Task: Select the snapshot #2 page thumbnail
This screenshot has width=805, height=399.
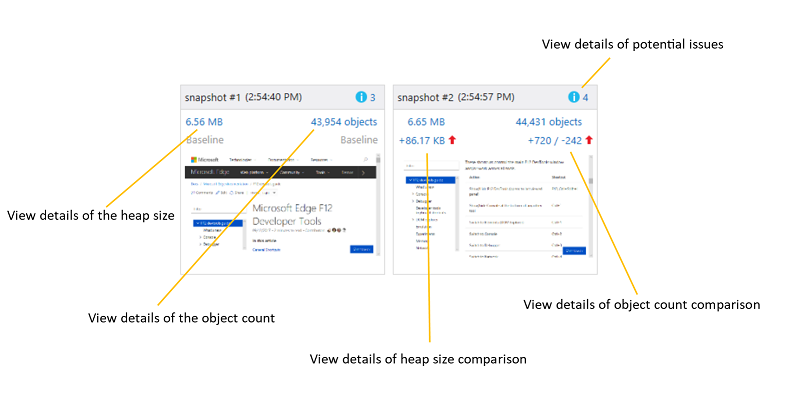Action: coord(496,206)
